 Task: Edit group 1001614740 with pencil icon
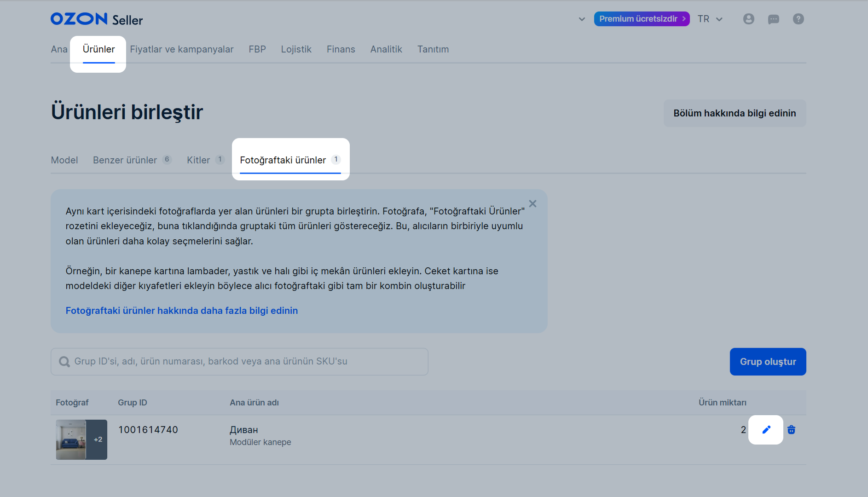[766, 430]
